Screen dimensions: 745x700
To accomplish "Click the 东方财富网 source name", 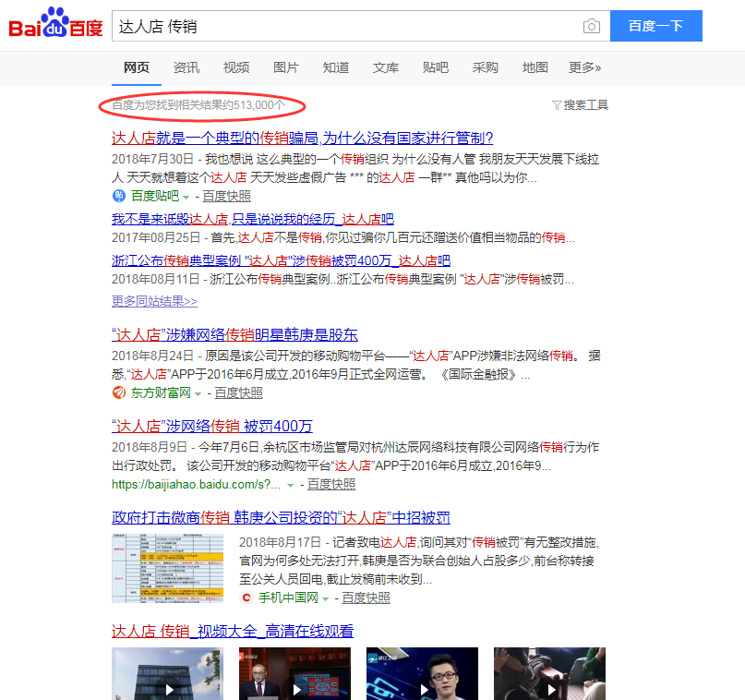I will pos(161,392).
